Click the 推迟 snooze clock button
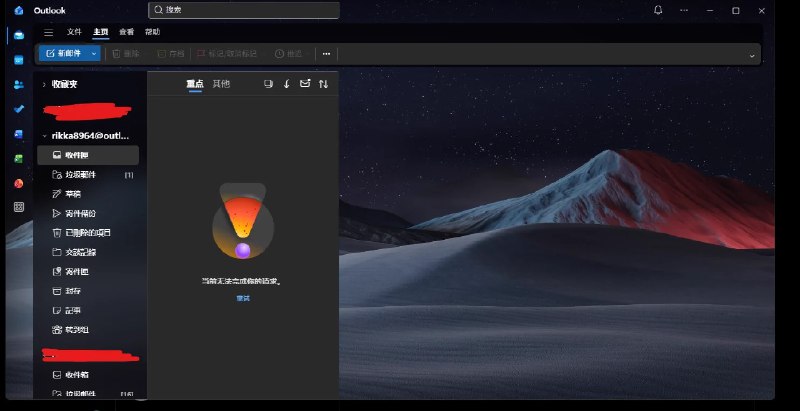This screenshot has width=800, height=411. 288,54
